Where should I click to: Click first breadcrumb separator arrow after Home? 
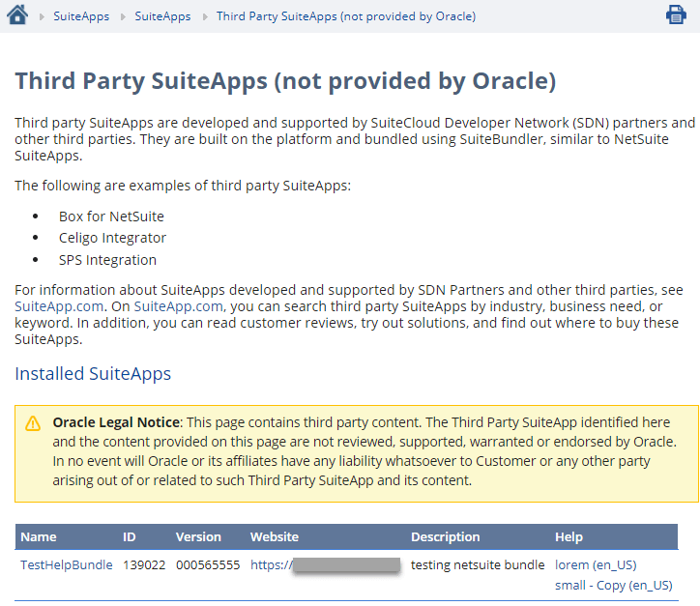(x=42, y=17)
